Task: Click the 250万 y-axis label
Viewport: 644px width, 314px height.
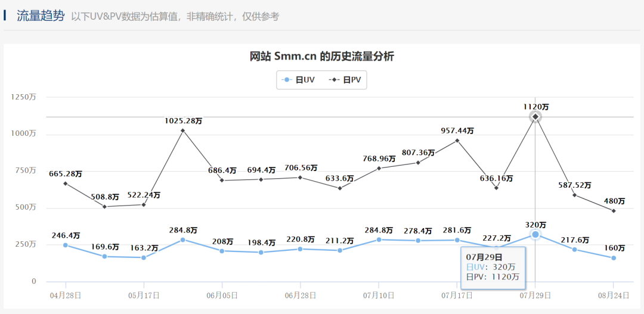Action: (x=26, y=245)
